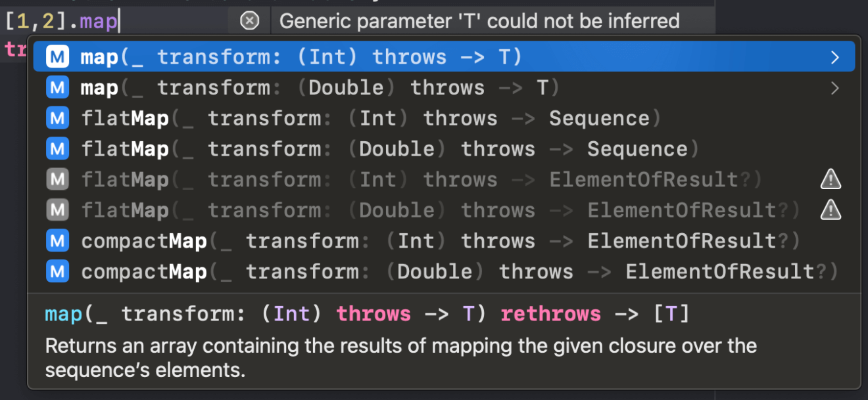Click the M icon beside map (Double) suggestion

pos(58,87)
